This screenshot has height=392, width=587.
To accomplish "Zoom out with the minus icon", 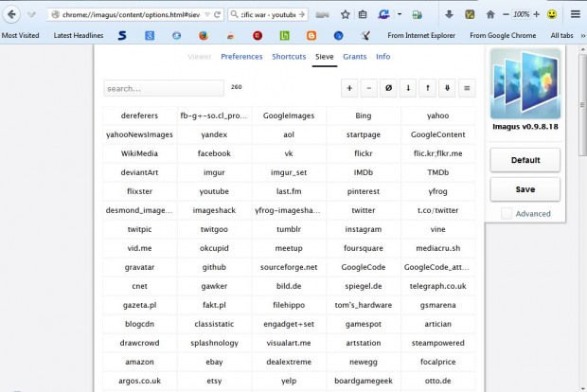I will click(x=506, y=14).
